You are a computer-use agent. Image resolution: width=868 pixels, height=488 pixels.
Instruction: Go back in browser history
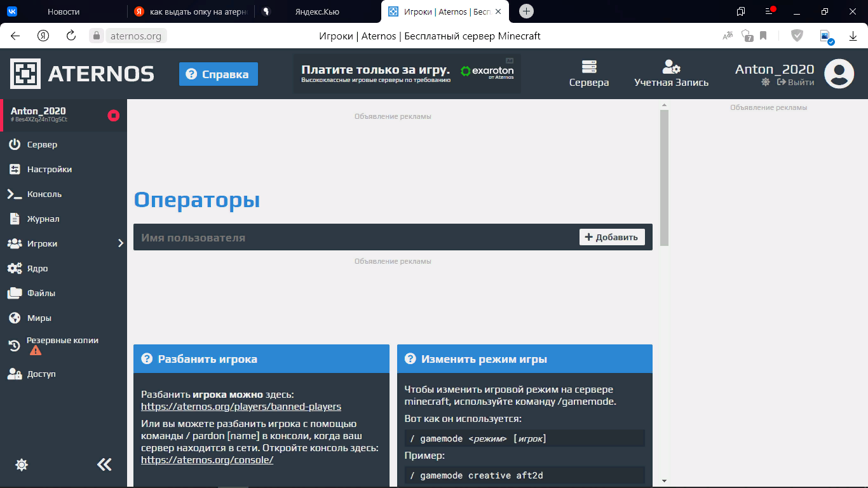tap(15, 36)
